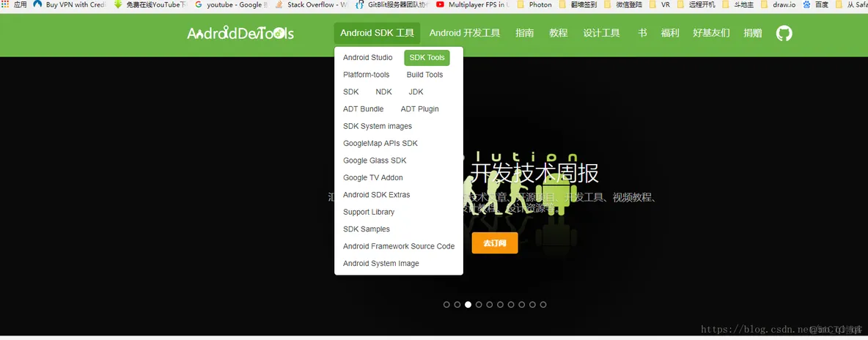Select SDK Samples in the dropdown
868x340 pixels.
click(x=367, y=229)
